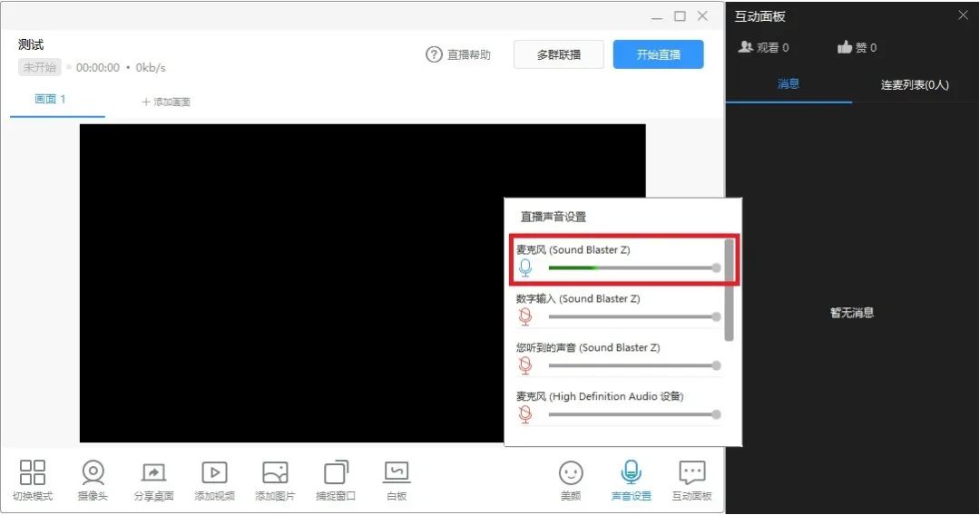
Task: Click 开始直播 to start streaming
Action: pyautogui.click(x=658, y=54)
